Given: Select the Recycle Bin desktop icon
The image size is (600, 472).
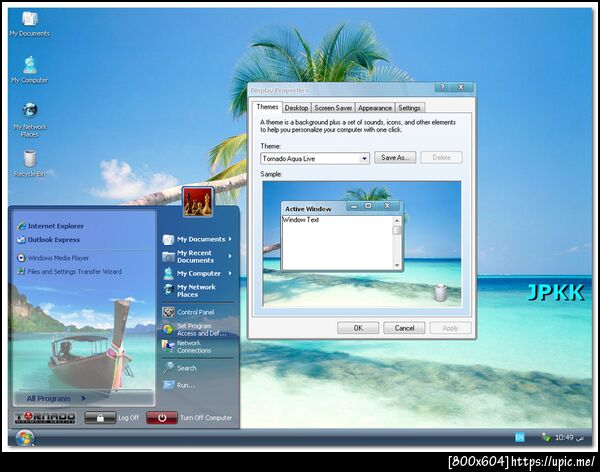Looking at the screenshot, I should click(x=29, y=163).
